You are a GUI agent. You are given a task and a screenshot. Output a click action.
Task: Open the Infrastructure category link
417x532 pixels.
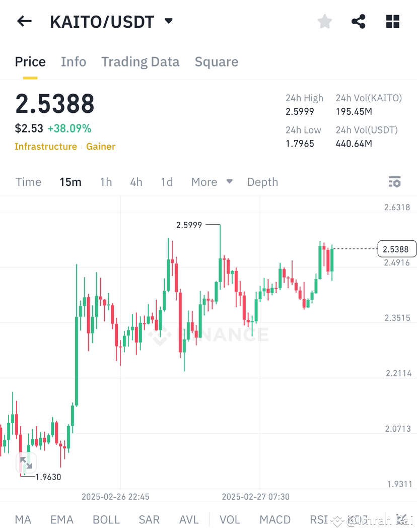46,147
